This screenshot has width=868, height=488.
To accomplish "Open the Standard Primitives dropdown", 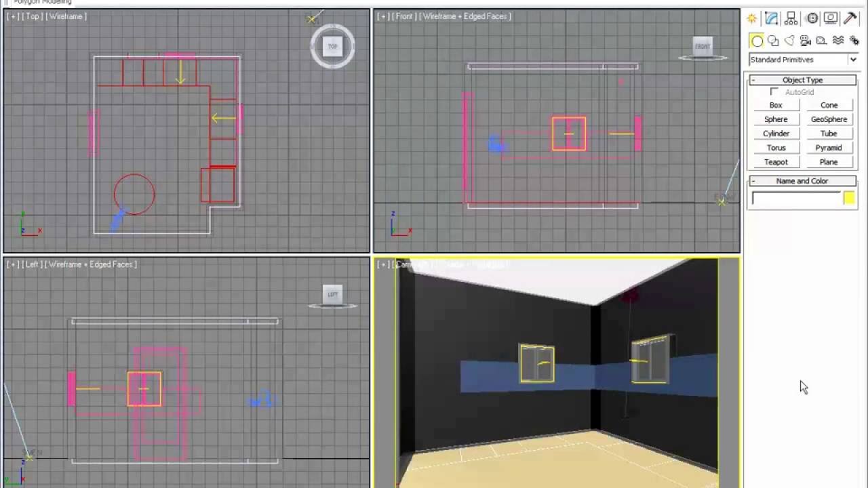I will coord(804,60).
